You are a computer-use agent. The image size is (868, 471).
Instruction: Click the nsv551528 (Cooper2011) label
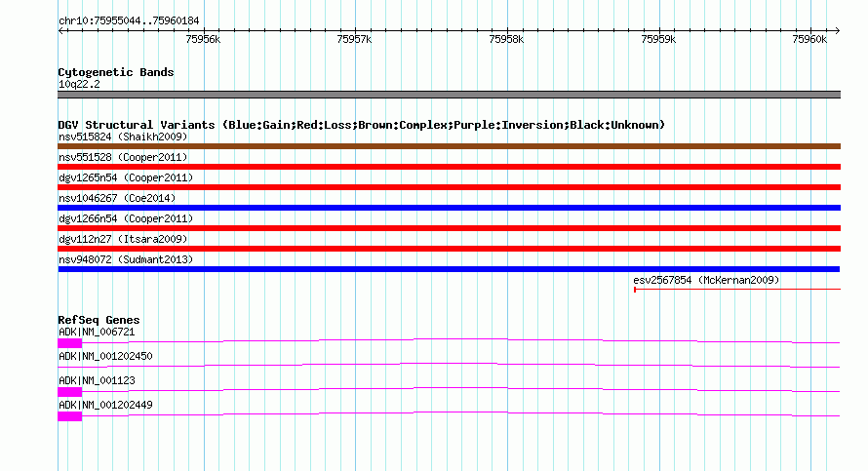(123, 157)
